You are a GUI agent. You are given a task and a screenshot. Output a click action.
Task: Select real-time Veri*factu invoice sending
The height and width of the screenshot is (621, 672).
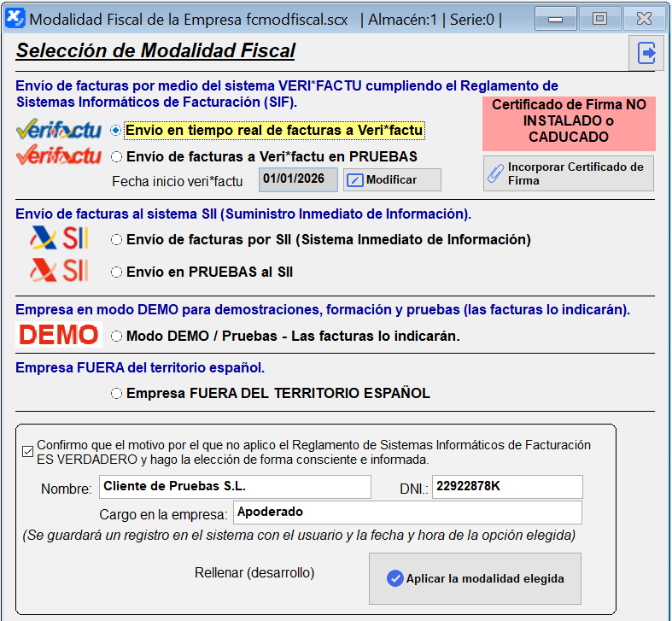267,131
